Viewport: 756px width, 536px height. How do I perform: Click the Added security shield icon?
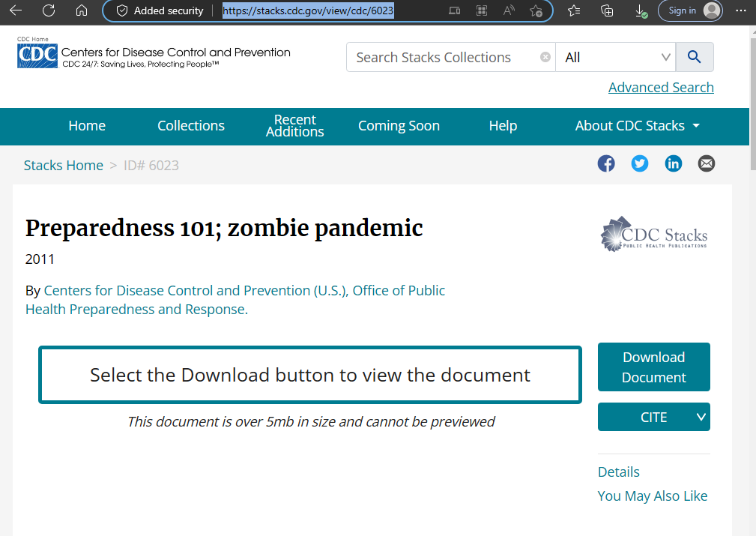coord(122,10)
